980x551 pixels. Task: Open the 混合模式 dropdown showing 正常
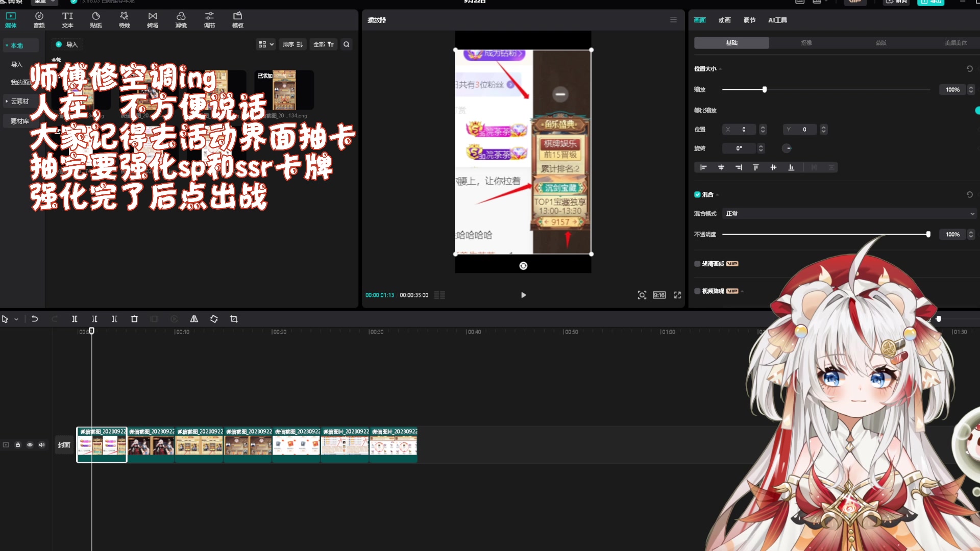tap(849, 213)
